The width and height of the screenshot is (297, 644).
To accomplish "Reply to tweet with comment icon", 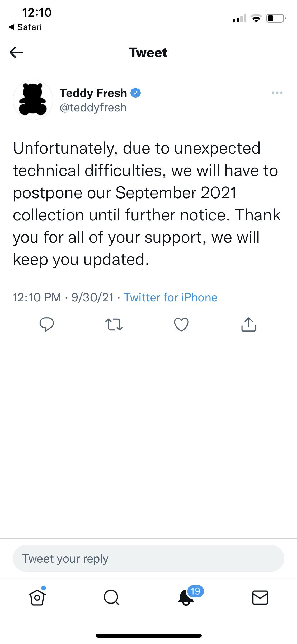I will pyautogui.click(x=47, y=324).
